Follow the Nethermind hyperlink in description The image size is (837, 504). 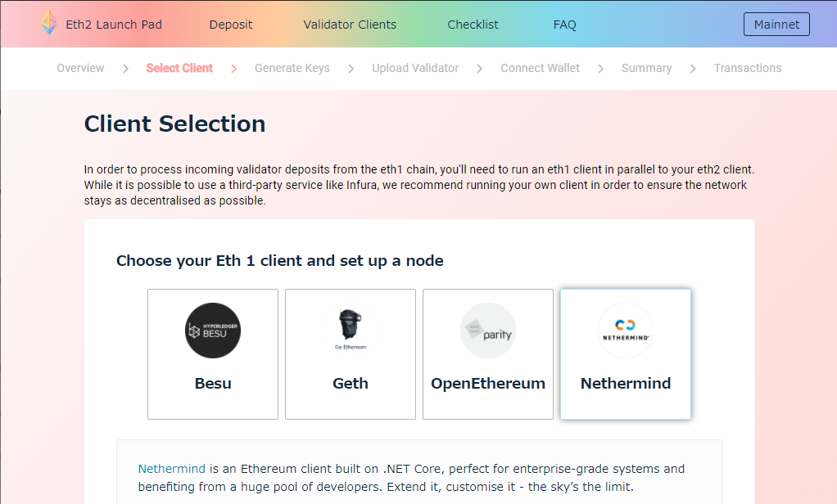pos(172,469)
